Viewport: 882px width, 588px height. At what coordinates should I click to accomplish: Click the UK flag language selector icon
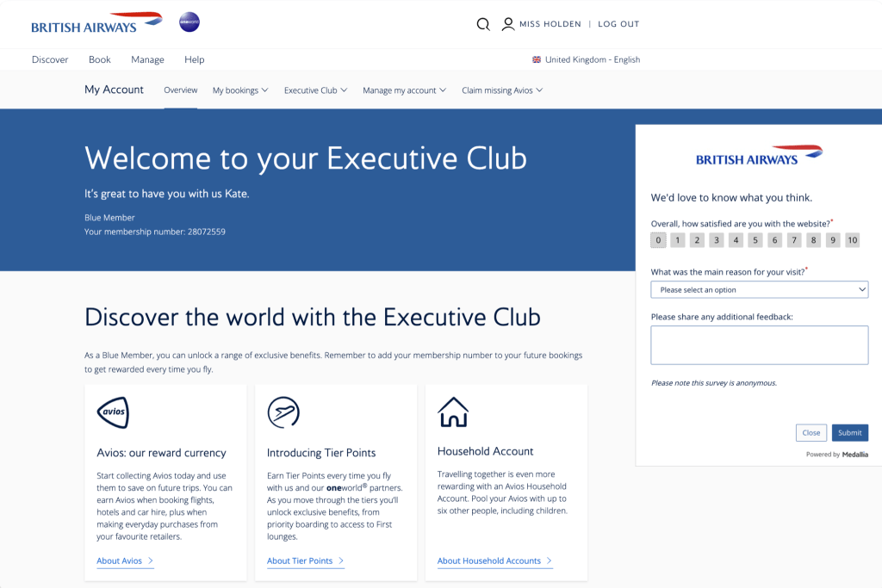(537, 60)
